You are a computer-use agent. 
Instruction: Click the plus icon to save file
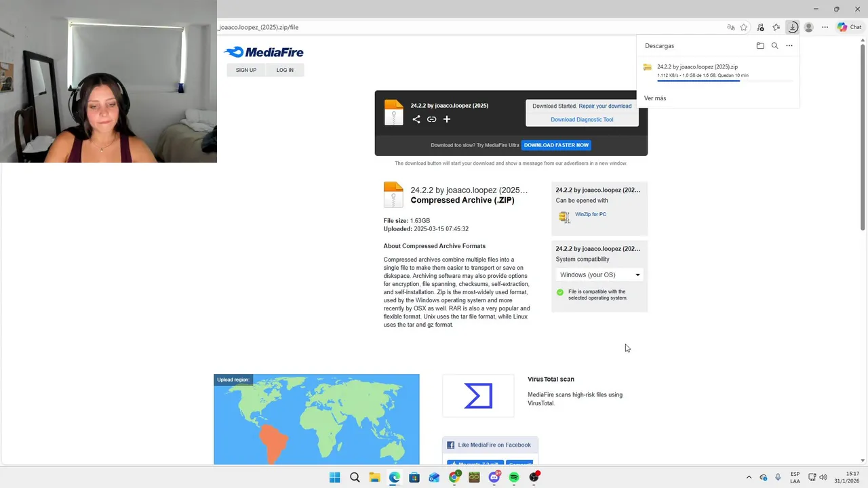[447, 119]
